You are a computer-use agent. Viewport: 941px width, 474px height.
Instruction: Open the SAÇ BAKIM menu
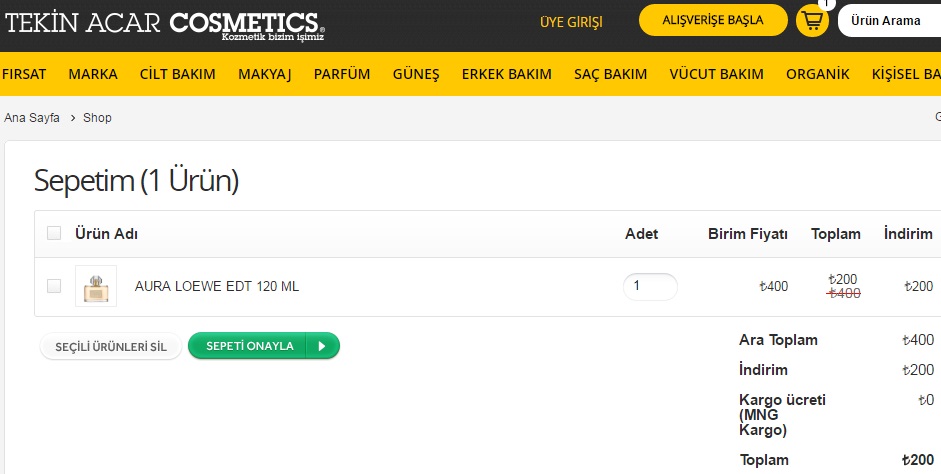(x=610, y=74)
